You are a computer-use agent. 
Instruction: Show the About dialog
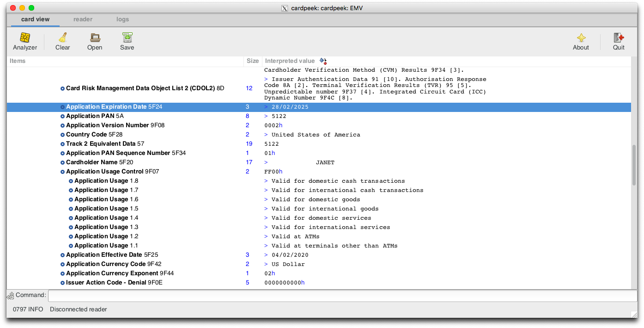click(581, 42)
